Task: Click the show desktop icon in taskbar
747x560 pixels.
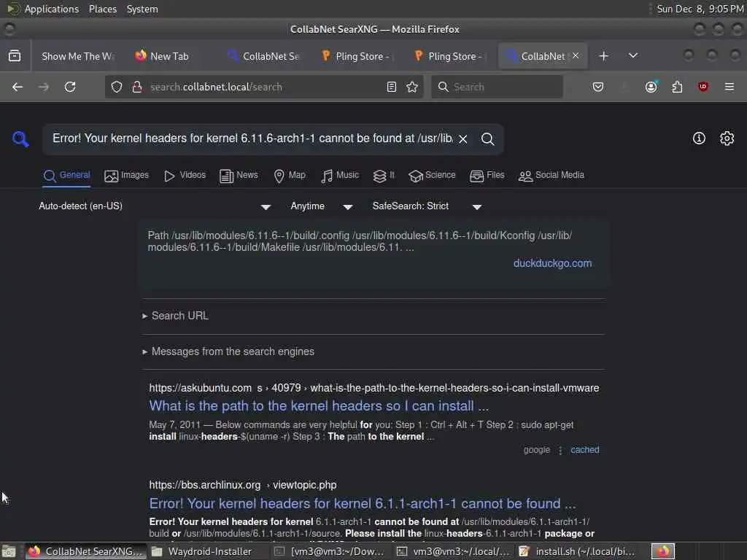Action: (x=9, y=551)
